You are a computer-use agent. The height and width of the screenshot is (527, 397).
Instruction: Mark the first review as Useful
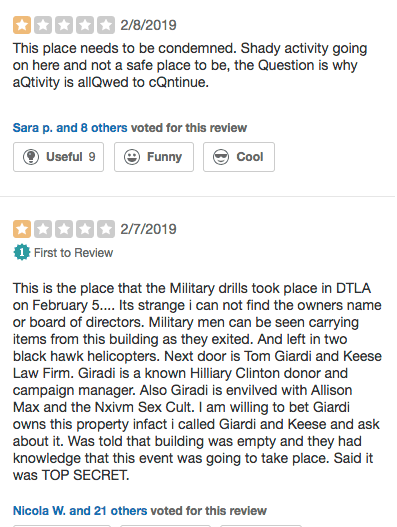click(x=58, y=157)
